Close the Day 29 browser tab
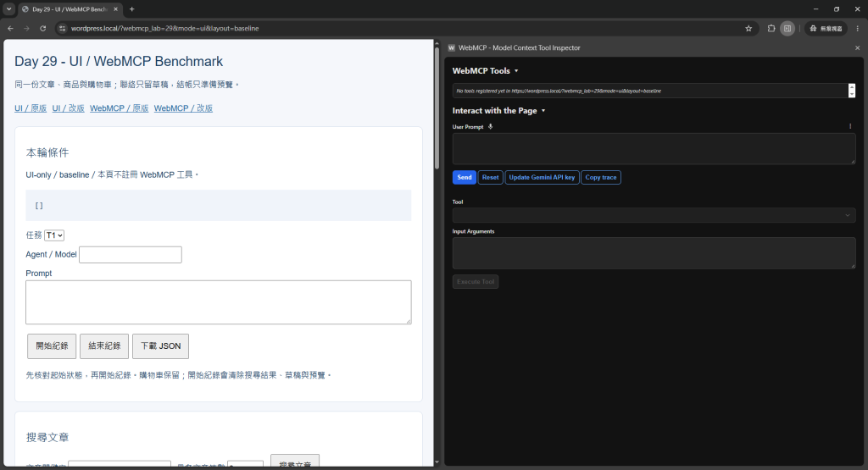The width and height of the screenshot is (868, 470). click(x=115, y=8)
